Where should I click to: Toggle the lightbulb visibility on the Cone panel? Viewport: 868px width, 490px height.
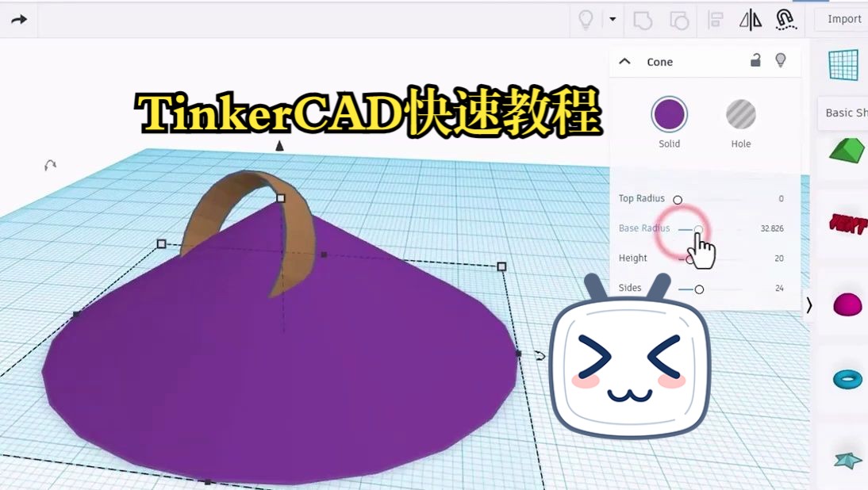click(x=780, y=60)
